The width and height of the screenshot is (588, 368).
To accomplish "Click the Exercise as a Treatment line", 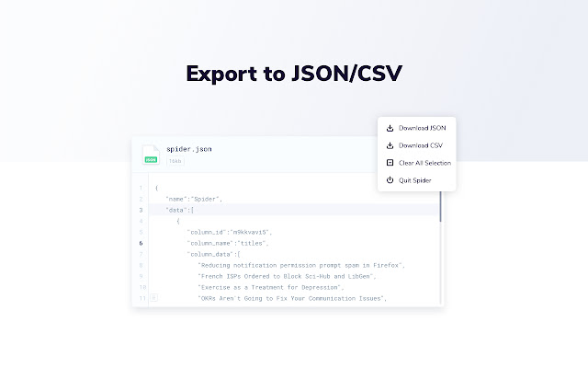I will pos(271,287).
